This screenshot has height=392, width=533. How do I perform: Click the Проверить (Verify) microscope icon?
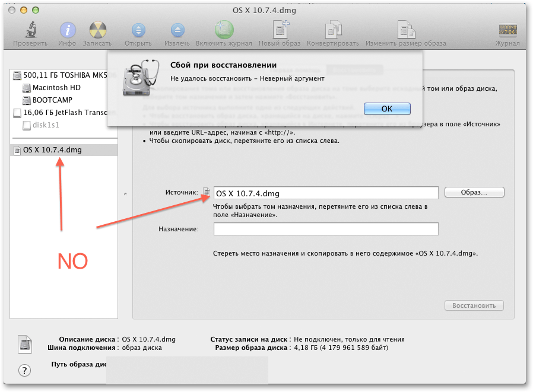click(31, 30)
